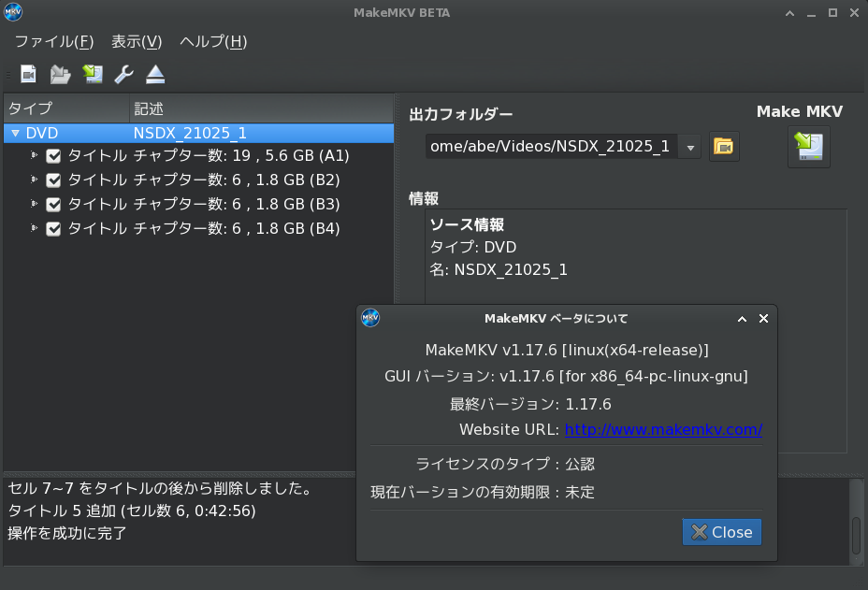Click the Open files toolbar icon
This screenshot has width=868, height=590.
[29, 74]
